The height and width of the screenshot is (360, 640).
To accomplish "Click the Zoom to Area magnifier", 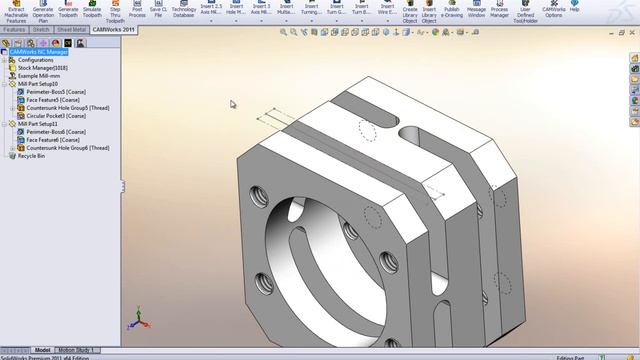I will coord(293,32).
